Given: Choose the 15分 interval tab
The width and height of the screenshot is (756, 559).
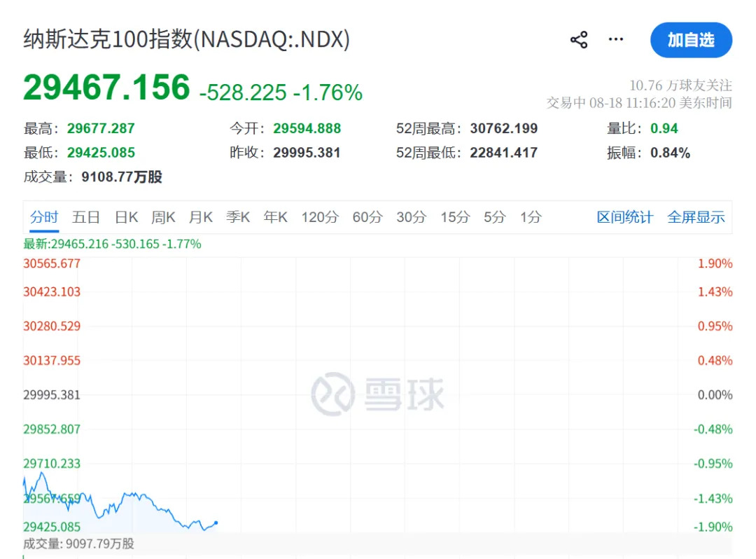Looking at the screenshot, I should (x=455, y=217).
